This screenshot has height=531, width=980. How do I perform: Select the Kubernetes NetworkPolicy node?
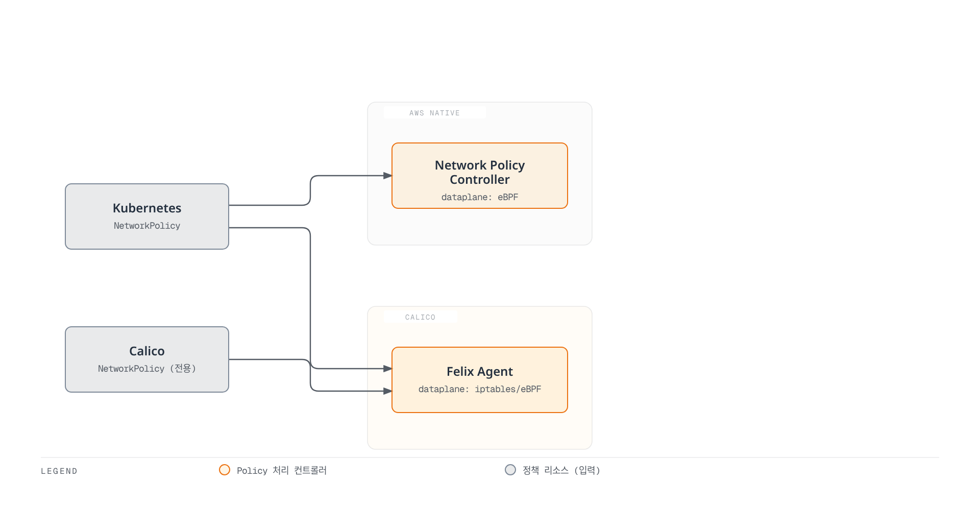[x=147, y=216]
